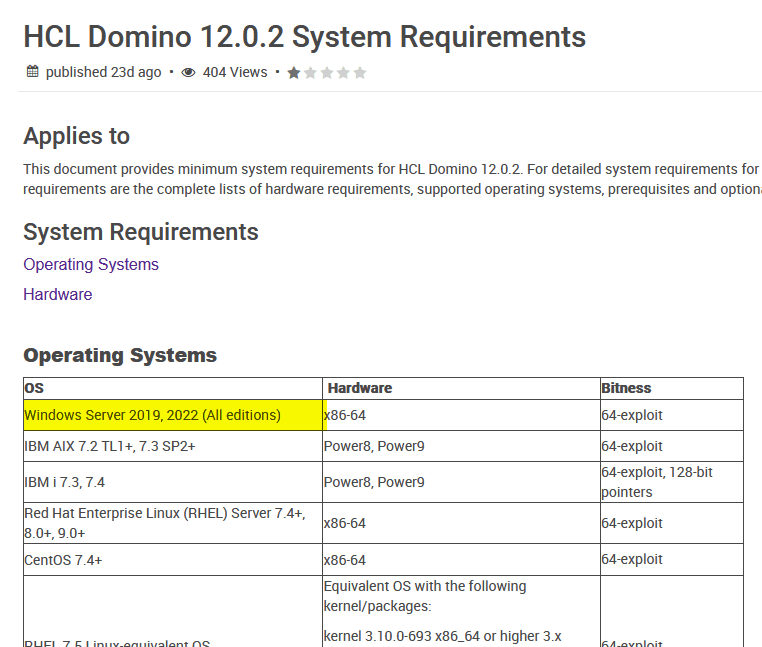This screenshot has height=647, width=762.
Task: Click the page title HCL Domino 12.0.2 System Requirements
Action: click(305, 37)
